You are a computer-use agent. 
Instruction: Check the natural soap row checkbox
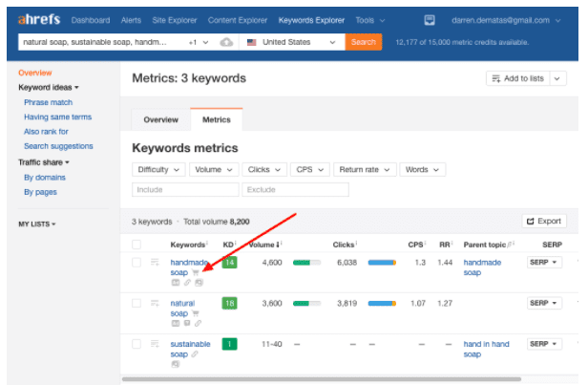136,303
